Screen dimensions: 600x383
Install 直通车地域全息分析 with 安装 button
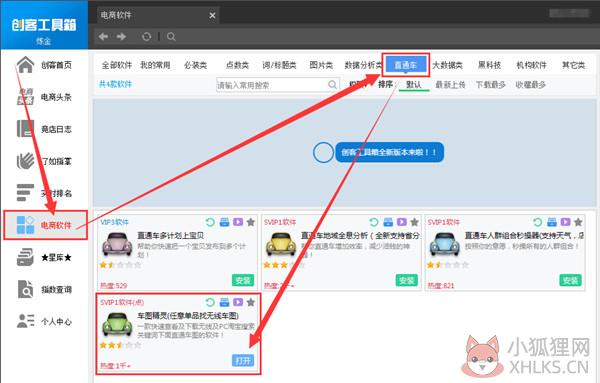click(406, 280)
